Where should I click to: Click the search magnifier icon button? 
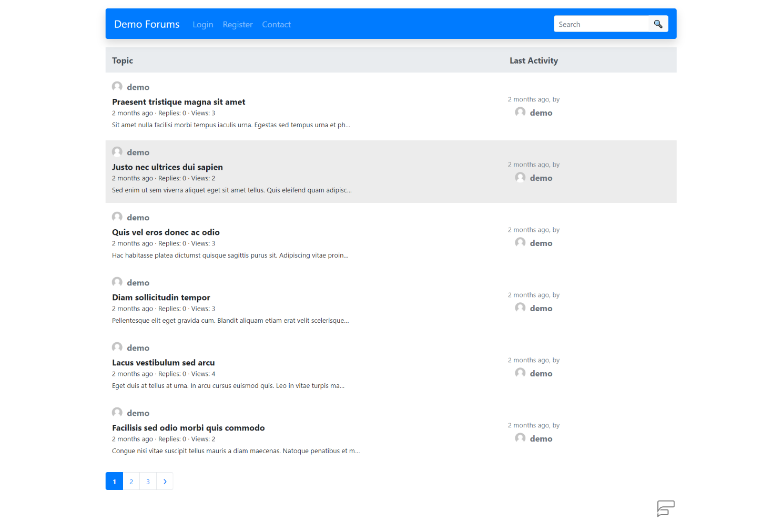tap(658, 24)
